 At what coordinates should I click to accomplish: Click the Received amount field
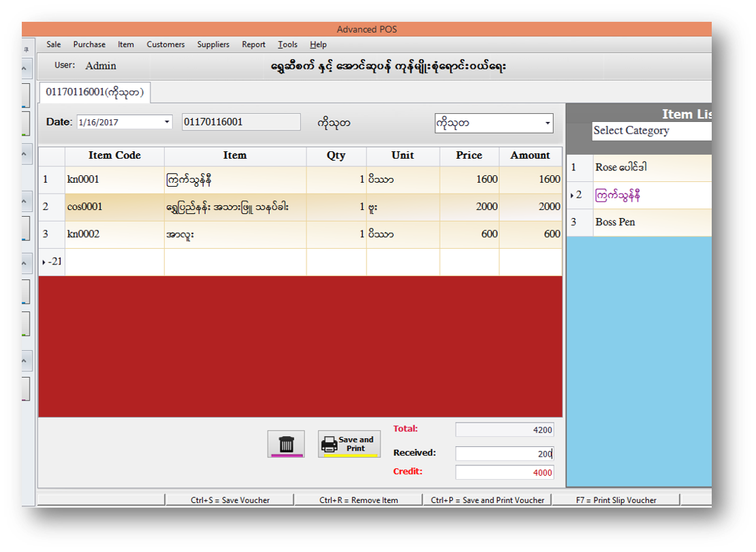[504, 454]
